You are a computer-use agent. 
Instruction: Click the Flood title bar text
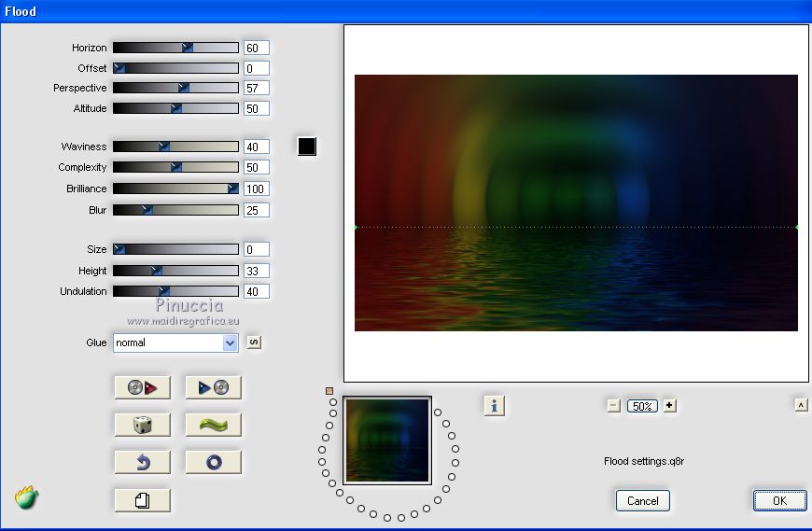point(21,11)
